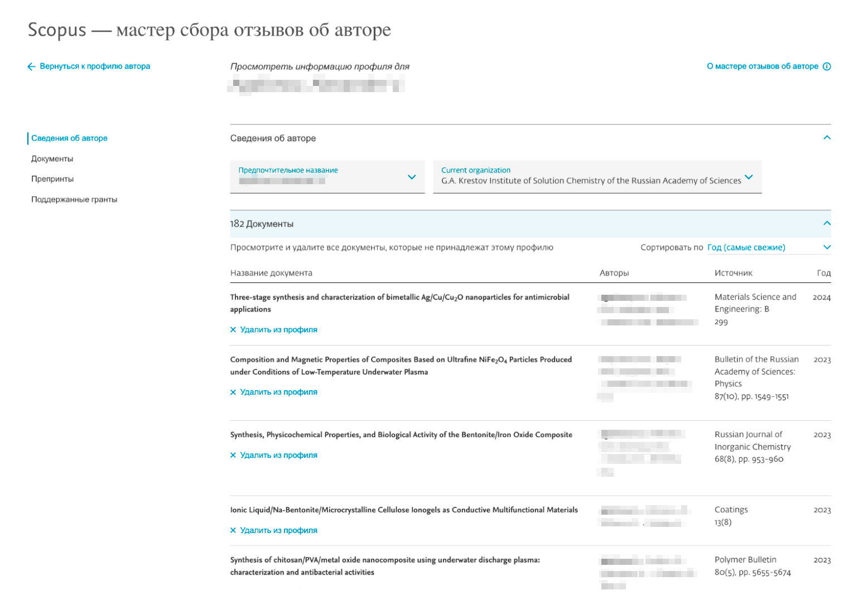Click source Materials Science and Engineering: B

[755, 303]
